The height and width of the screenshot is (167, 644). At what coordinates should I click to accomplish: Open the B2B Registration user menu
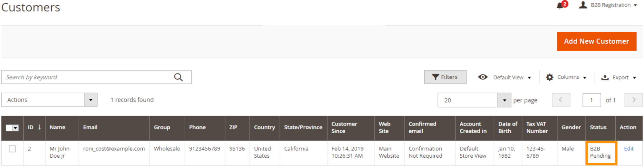[608, 5]
